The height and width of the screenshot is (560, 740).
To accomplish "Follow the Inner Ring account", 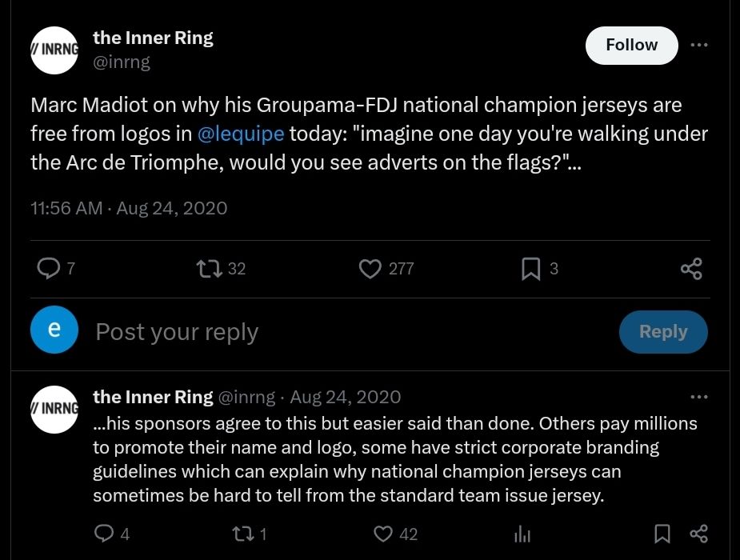I will click(x=631, y=46).
